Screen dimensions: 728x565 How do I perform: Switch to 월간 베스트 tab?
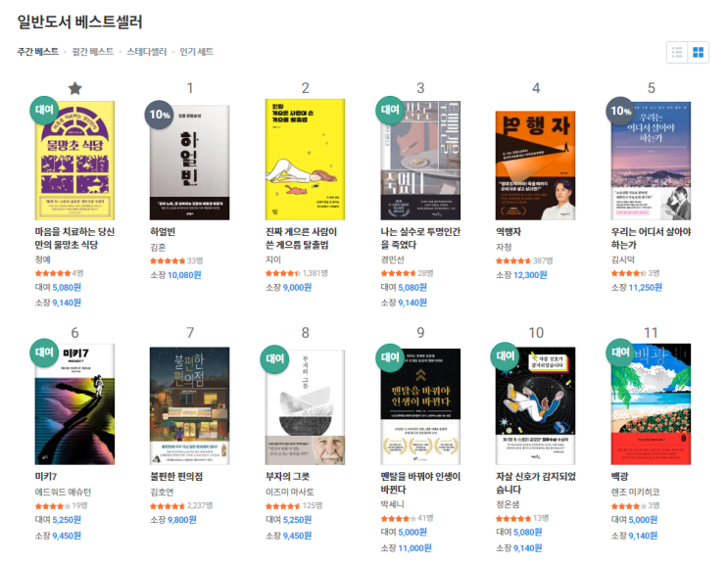pos(93,52)
